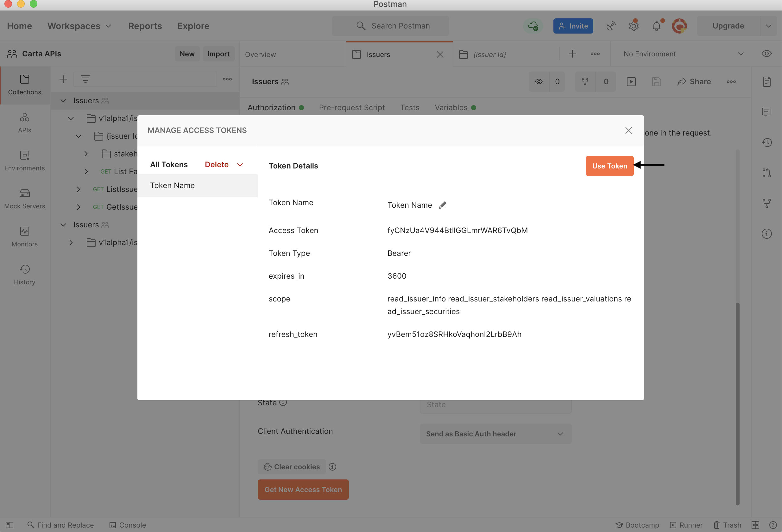Screen dimensions: 782x532
Task: Click the Use Token button
Action: click(x=609, y=166)
